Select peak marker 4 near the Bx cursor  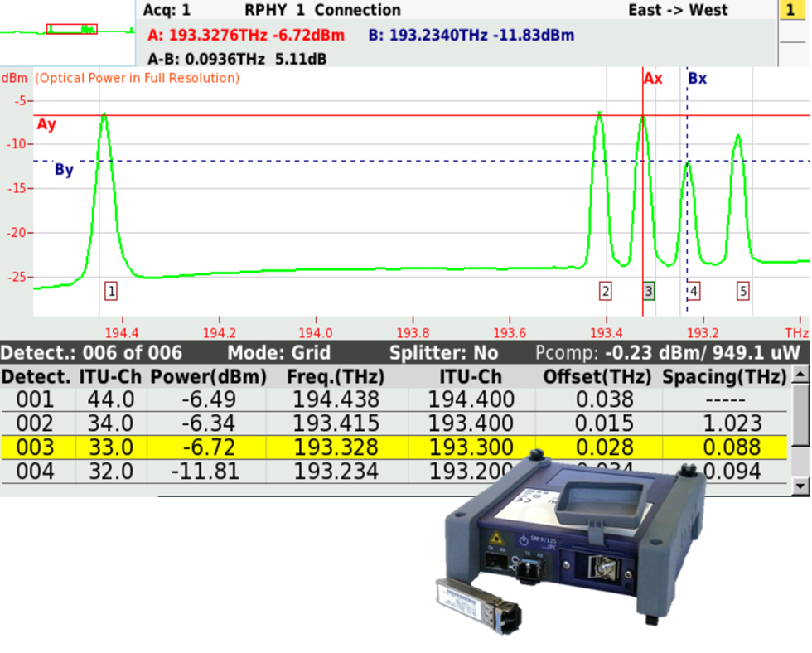[692, 291]
